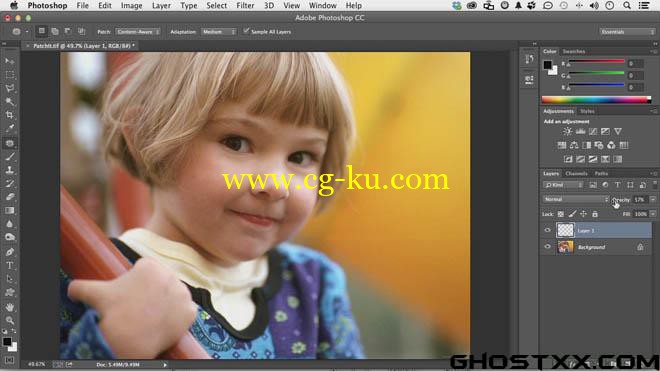Viewport: 660px width, 371px height.
Task: Add a Channel Mixer adjustment
Action: click(x=611, y=145)
